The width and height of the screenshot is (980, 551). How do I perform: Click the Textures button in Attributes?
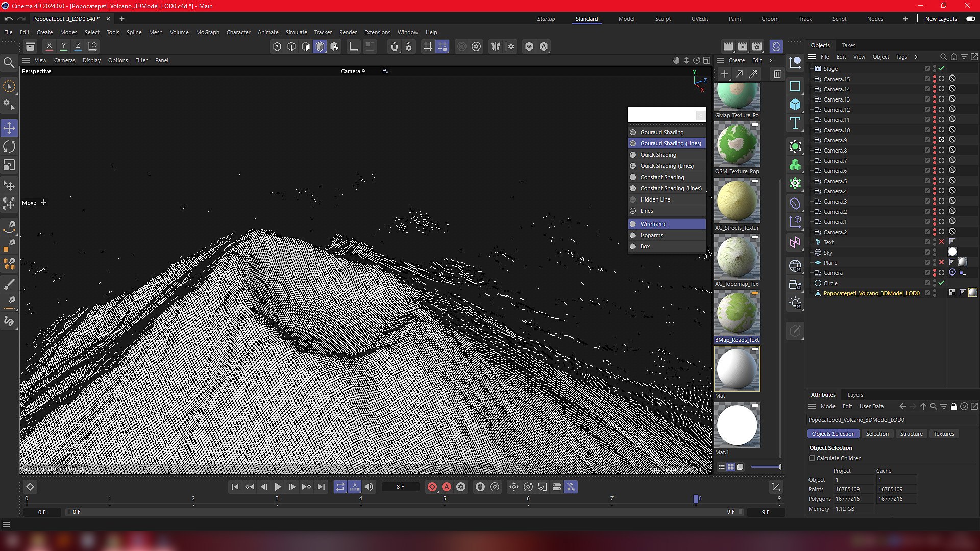click(944, 434)
